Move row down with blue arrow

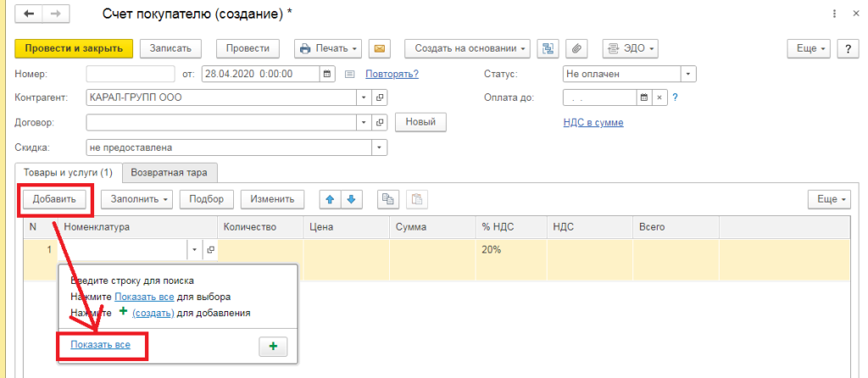(x=351, y=199)
